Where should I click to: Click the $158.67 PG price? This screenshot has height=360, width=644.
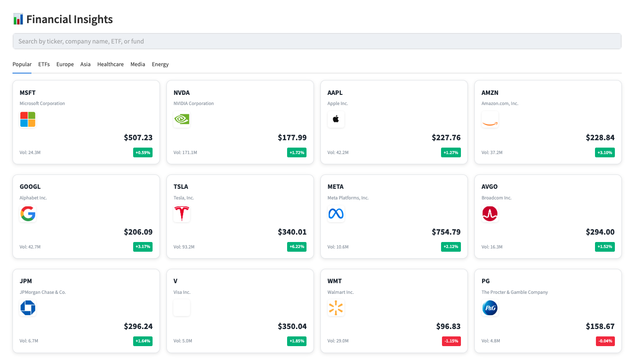click(x=600, y=326)
